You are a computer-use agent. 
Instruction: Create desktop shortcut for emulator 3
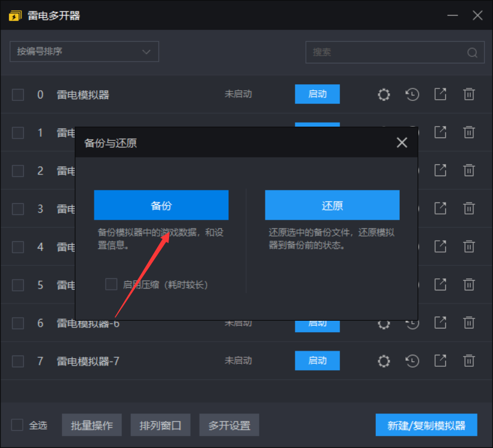440,208
